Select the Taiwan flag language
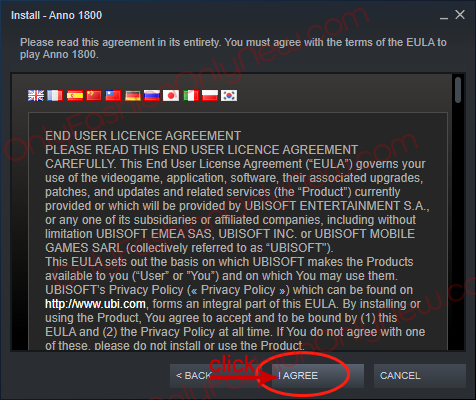 point(113,96)
